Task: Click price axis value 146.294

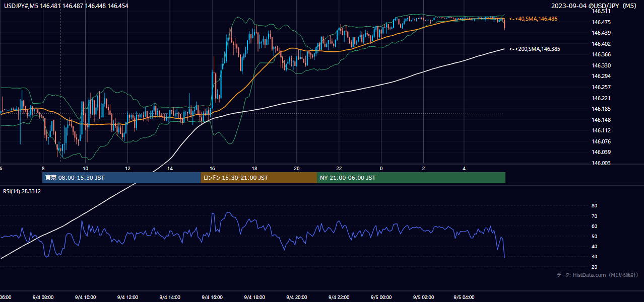Action: tap(601, 76)
